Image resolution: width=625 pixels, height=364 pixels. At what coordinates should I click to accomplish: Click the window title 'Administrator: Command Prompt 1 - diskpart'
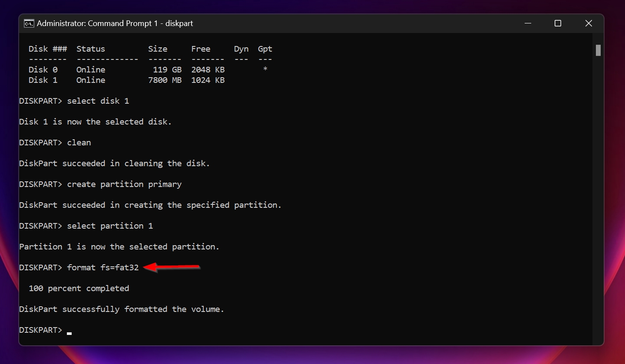click(x=115, y=23)
